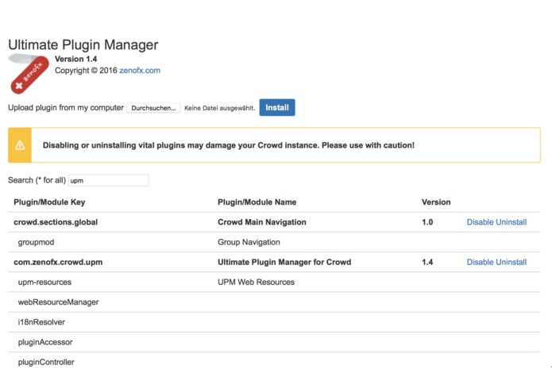Select the com.zenofx.crowd.upm key
Viewport: 552px width, 392px height.
tap(58, 263)
